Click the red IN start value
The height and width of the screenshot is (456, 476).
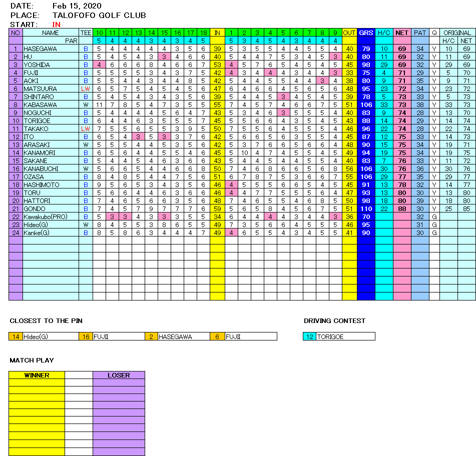click(57, 24)
